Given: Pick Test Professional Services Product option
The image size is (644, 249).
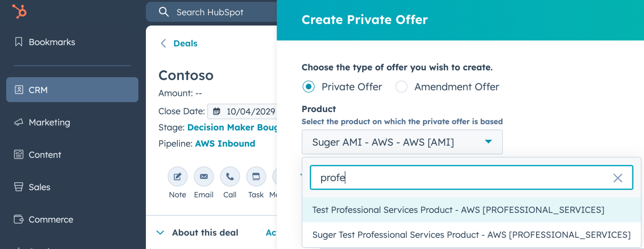Looking at the screenshot, I should [458, 210].
